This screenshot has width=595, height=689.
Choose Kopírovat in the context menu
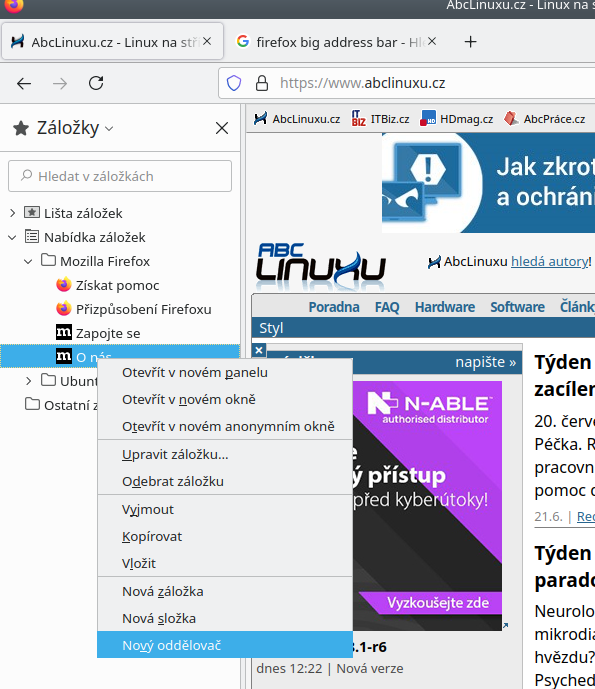pyautogui.click(x=225, y=536)
